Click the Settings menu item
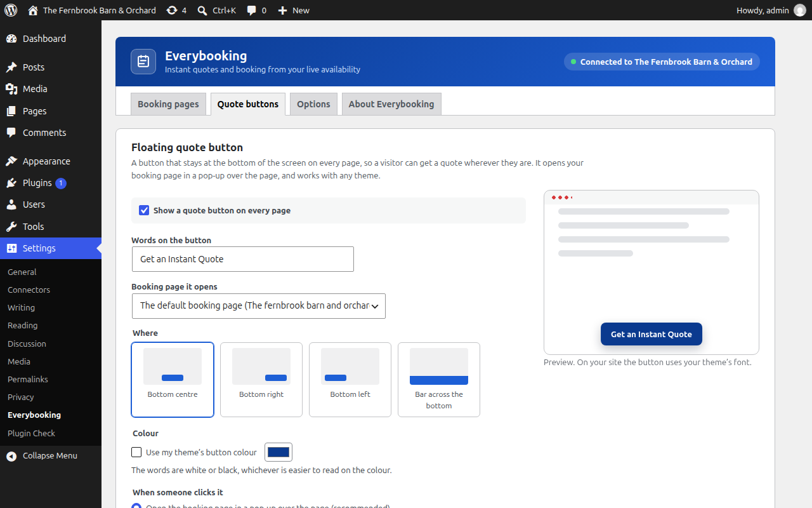Screen dimensions: 812x508 51,248
